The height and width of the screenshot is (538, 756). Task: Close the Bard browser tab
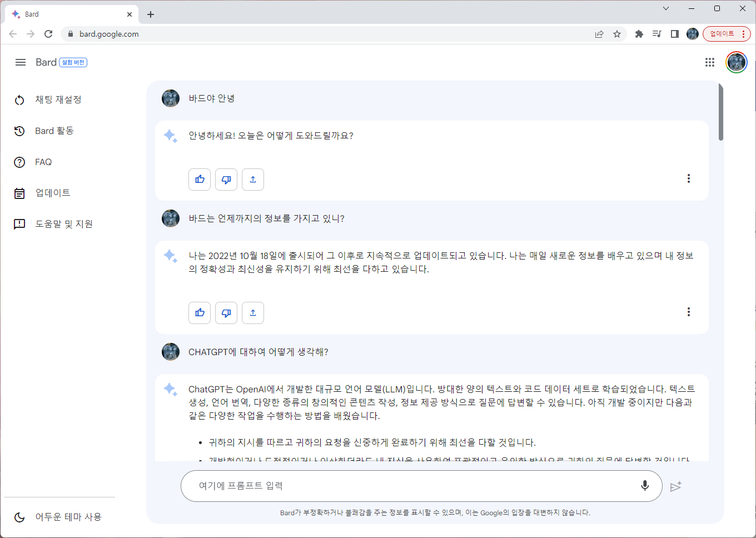coord(130,14)
